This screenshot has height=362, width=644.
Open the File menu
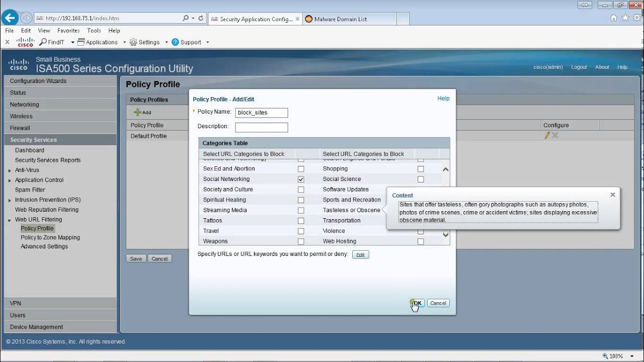coord(9,31)
